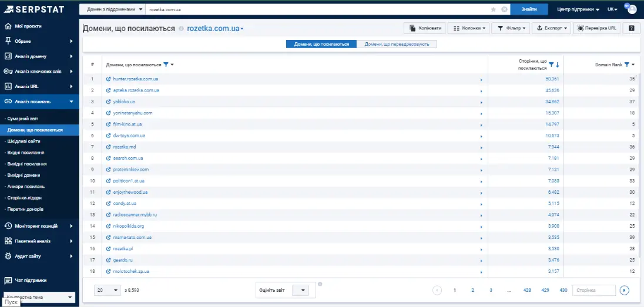Viewport: 644px width, 307px height.
Task: Open UK language dropdown
Action: (613, 9)
